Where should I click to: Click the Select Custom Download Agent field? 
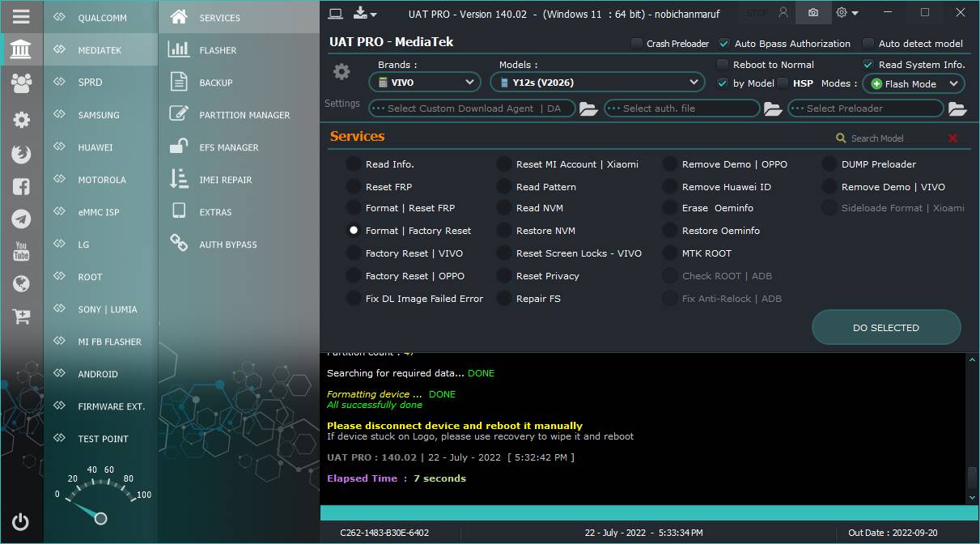[x=472, y=108]
